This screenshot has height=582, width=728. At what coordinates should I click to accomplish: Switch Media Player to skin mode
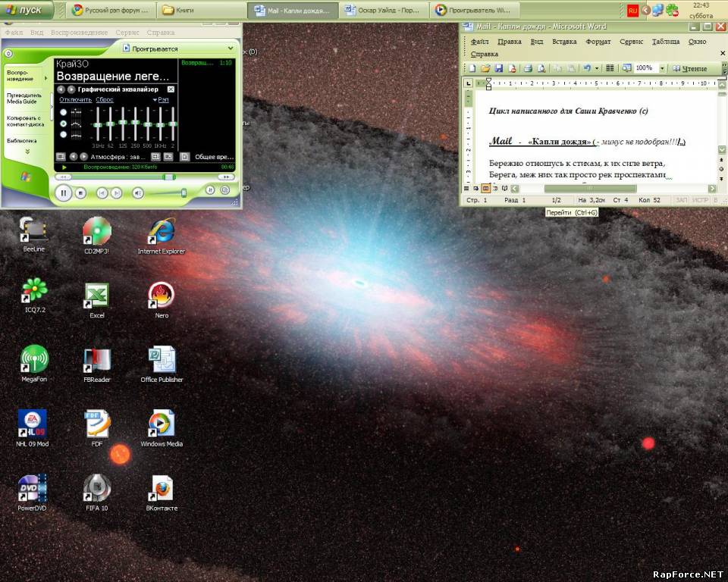(225, 189)
